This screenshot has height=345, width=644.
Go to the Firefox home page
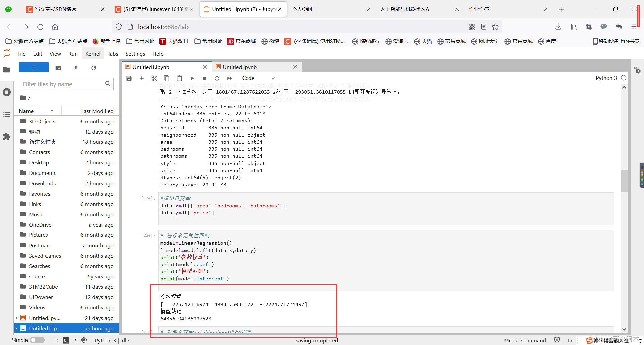point(55,27)
